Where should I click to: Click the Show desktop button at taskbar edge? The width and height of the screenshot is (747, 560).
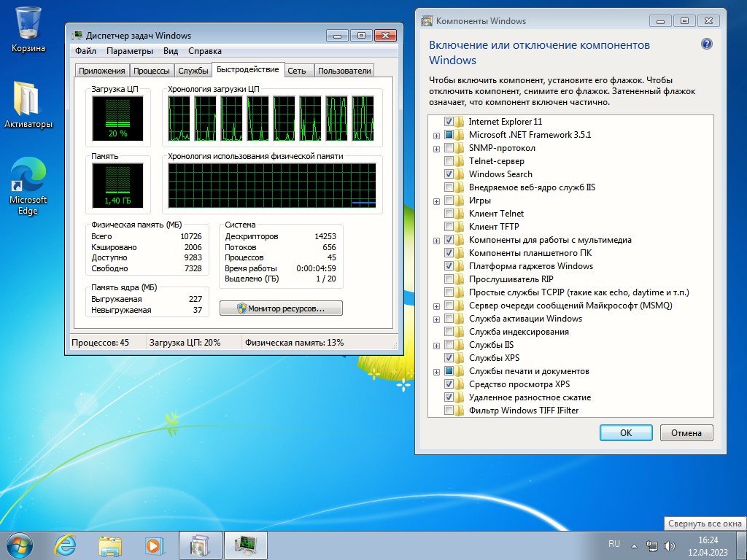742,545
